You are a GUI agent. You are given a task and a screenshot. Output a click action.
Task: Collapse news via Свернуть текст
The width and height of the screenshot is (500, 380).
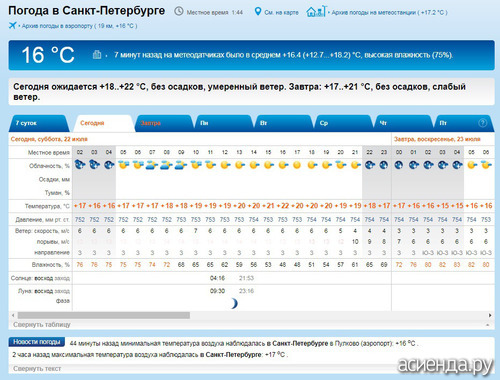click(x=37, y=369)
